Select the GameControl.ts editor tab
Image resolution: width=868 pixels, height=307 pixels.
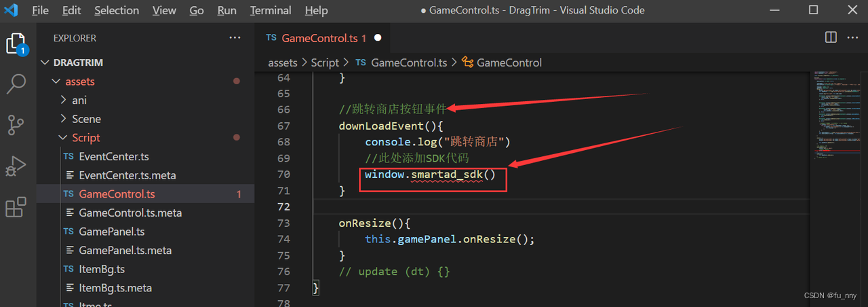323,38
